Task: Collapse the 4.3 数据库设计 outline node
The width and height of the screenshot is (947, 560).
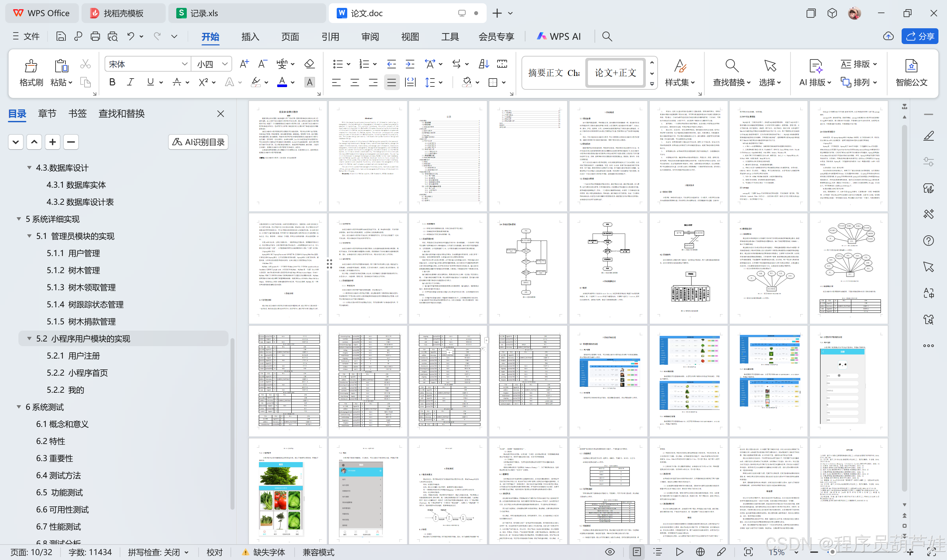Action: click(29, 168)
